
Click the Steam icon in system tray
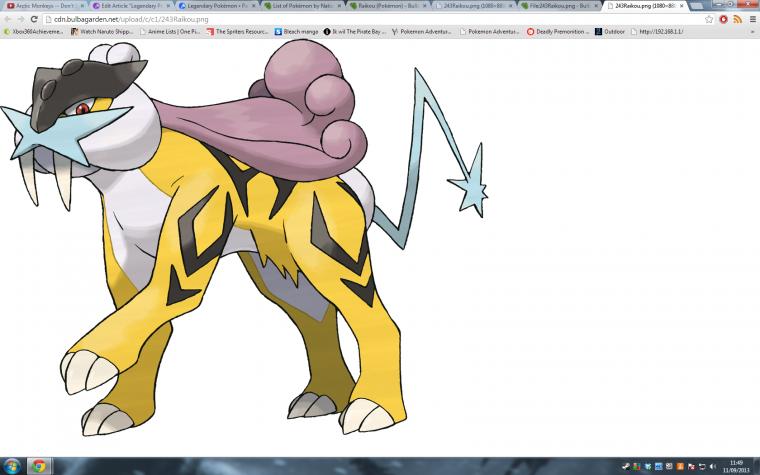click(x=626, y=466)
